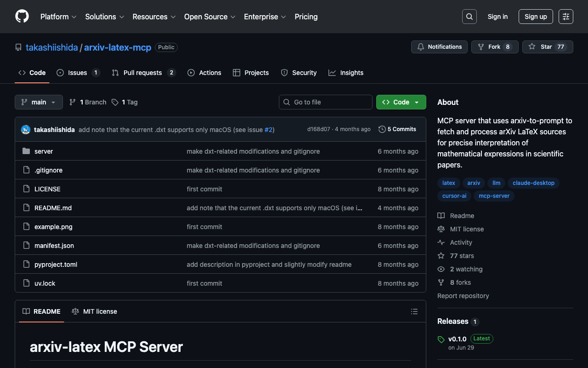The height and width of the screenshot is (368, 588).
Task: Click the commit history clock icon
Action: pyautogui.click(x=382, y=129)
